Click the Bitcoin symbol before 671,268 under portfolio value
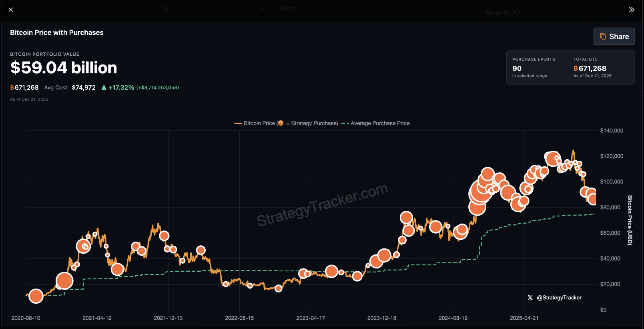644x329 pixels. pyautogui.click(x=12, y=88)
